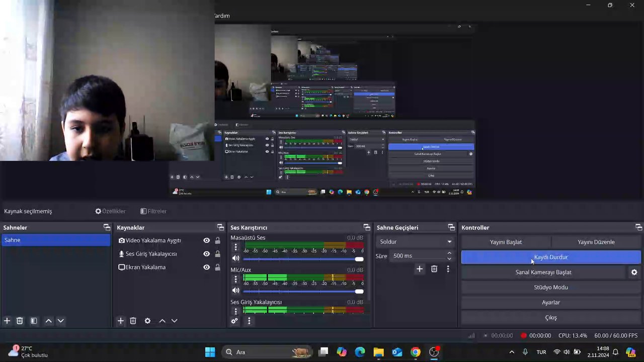Select the Ekran Yakalama source

click(145, 267)
